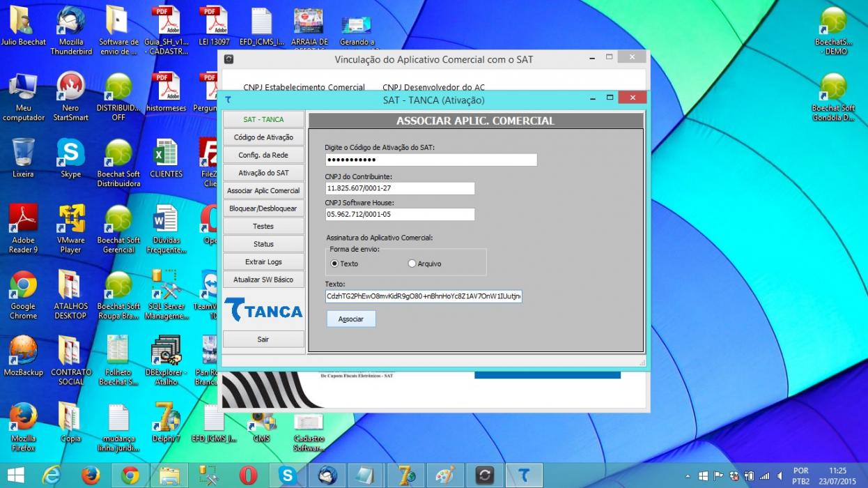Image resolution: width=868 pixels, height=488 pixels.
Task: Open the taskbar clock and date
Action: click(837, 476)
